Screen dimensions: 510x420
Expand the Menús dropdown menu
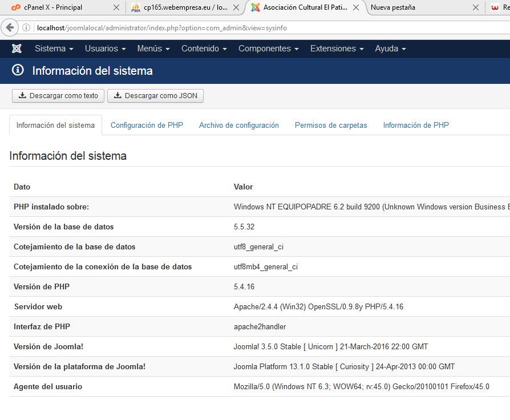pos(153,49)
